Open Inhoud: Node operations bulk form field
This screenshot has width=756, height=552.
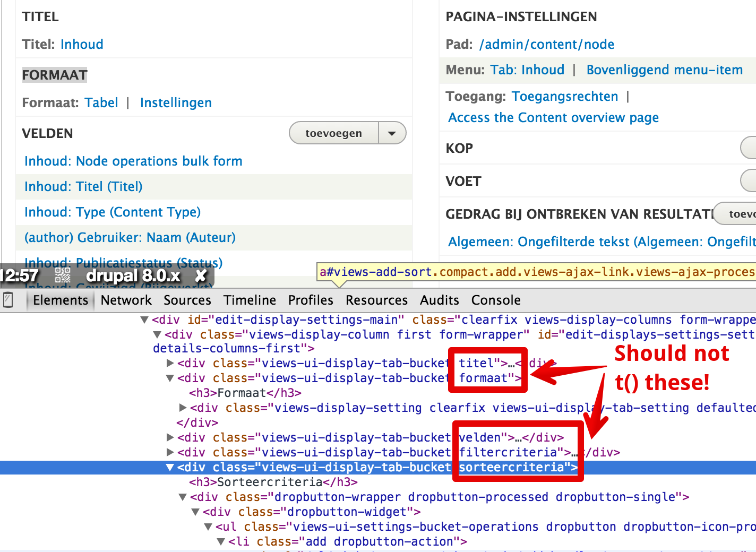click(133, 161)
